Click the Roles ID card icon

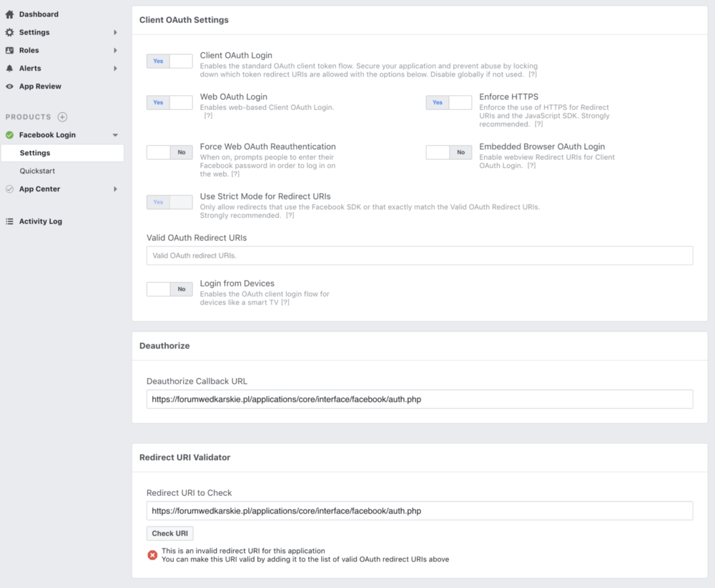[9, 50]
